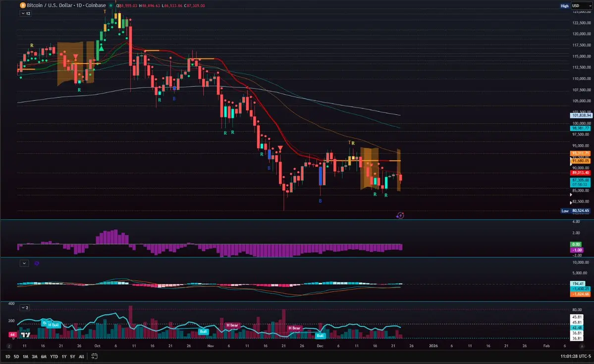Click the green up-triangle signal near October
The width and height of the screenshot is (594, 364).
(102, 48)
